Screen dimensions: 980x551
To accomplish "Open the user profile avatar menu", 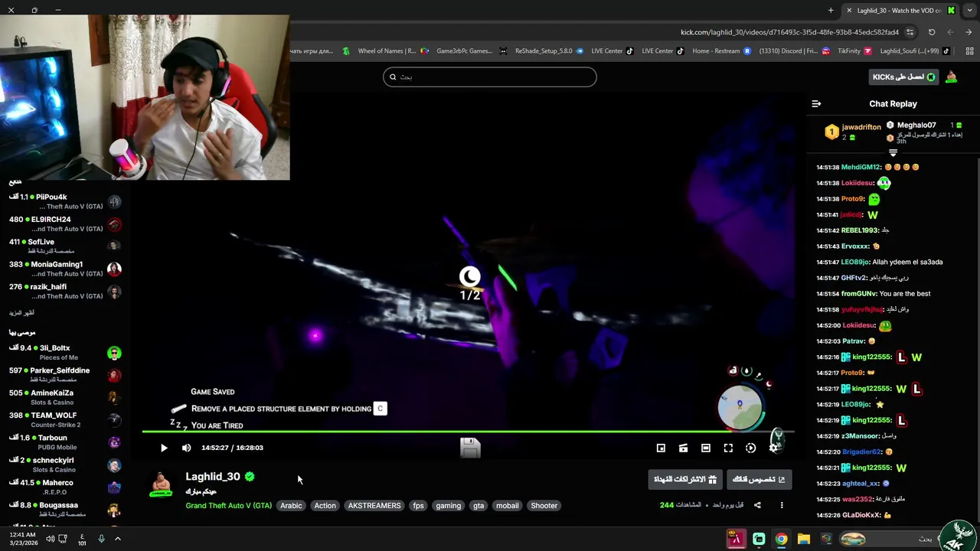I will [x=952, y=77].
